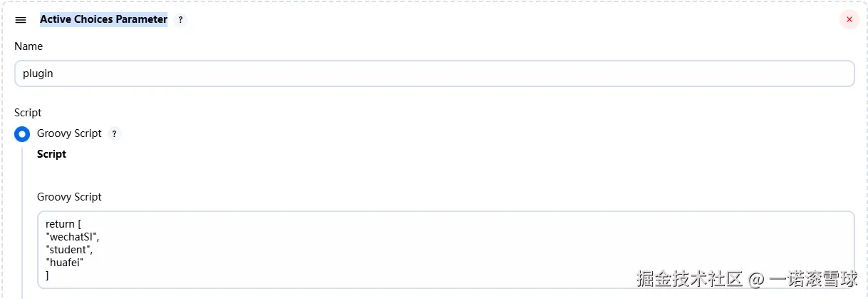This screenshot has width=868, height=299.
Task: Click the Script section label
Action: [x=28, y=113]
